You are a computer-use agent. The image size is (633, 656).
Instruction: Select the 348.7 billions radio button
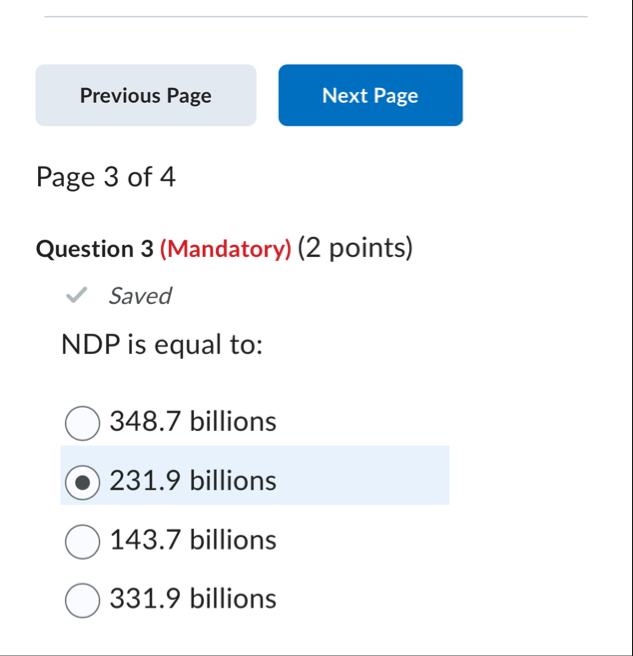[82, 423]
